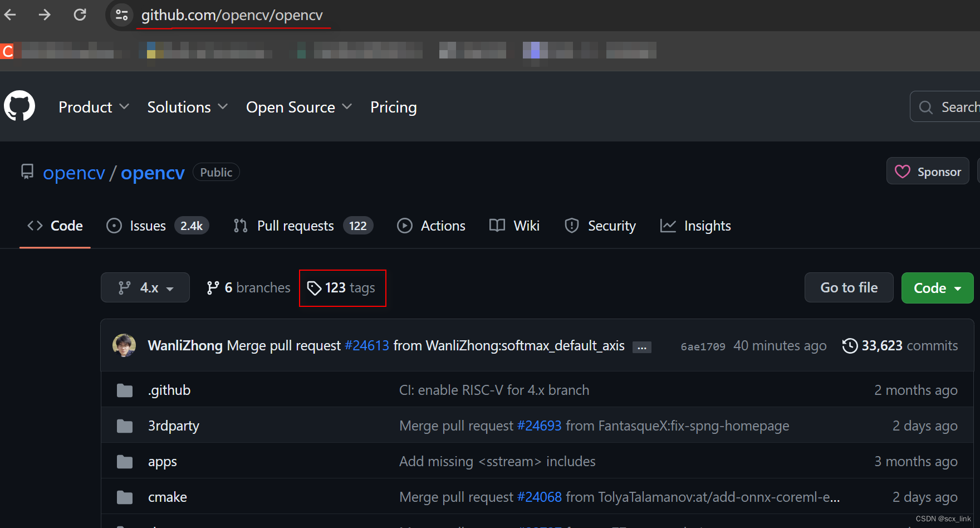Click the Sponsor button
Viewport: 980px width, 528px height.
coord(928,172)
